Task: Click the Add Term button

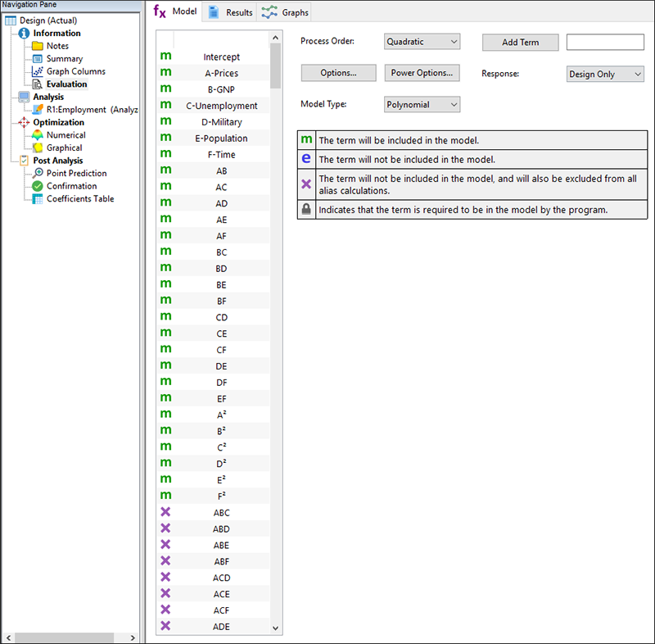Action: (520, 43)
